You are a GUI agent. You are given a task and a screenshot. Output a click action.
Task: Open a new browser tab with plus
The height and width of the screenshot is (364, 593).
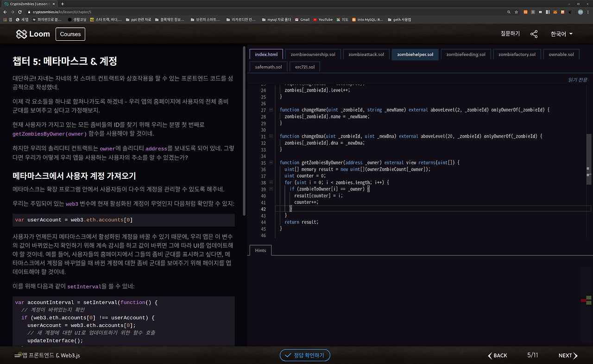[63, 4]
